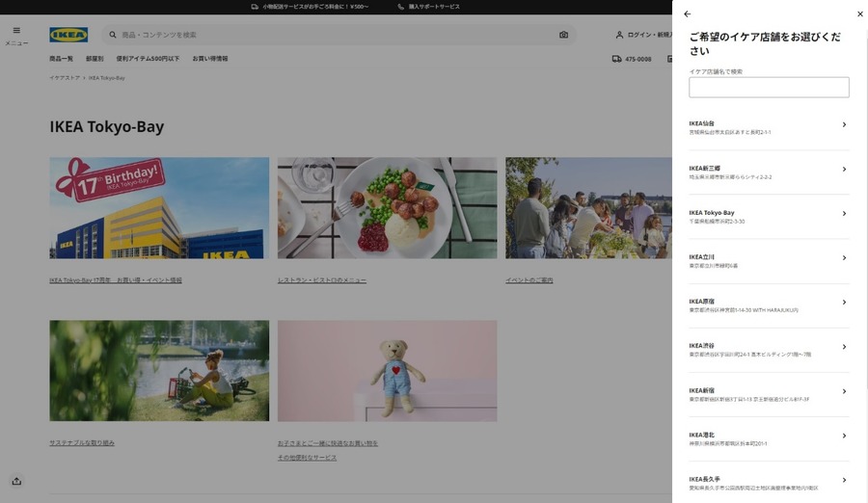Click the product search field
The image size is (868, 503).
pyautogui.click(x=338, y=35)
